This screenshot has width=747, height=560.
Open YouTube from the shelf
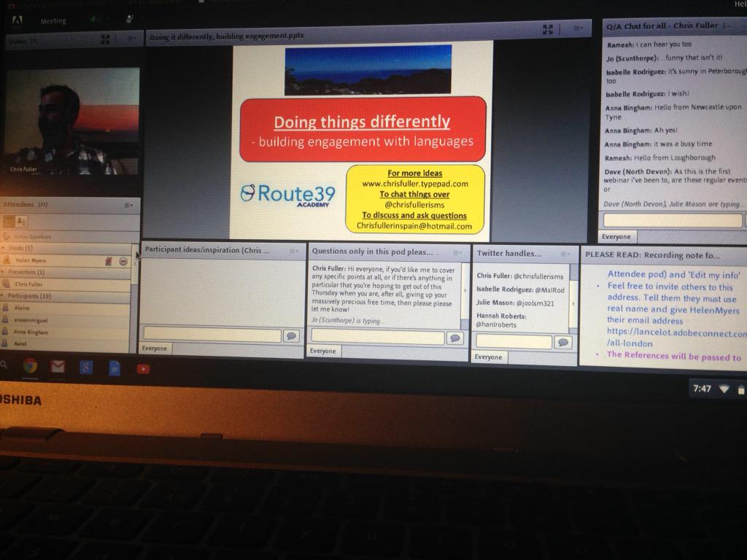coord(143,368)
